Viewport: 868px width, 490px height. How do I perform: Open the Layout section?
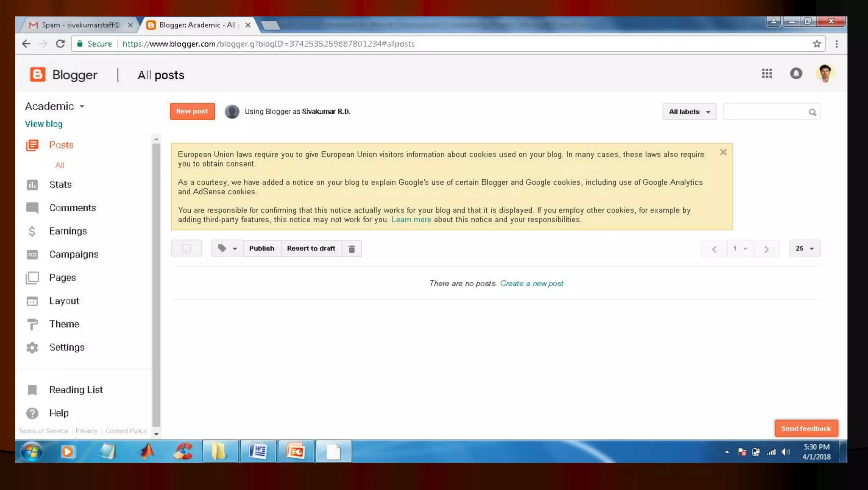64,301
